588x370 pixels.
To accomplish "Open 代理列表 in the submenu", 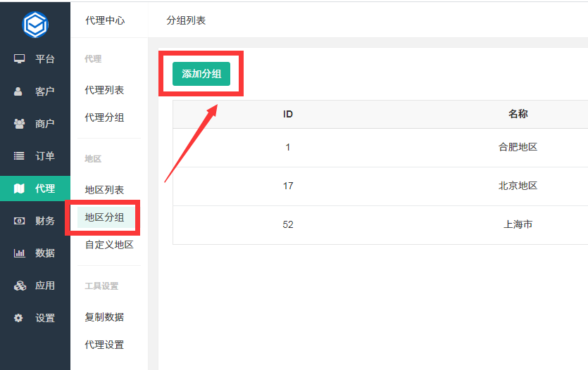I will tap(104, 90).
